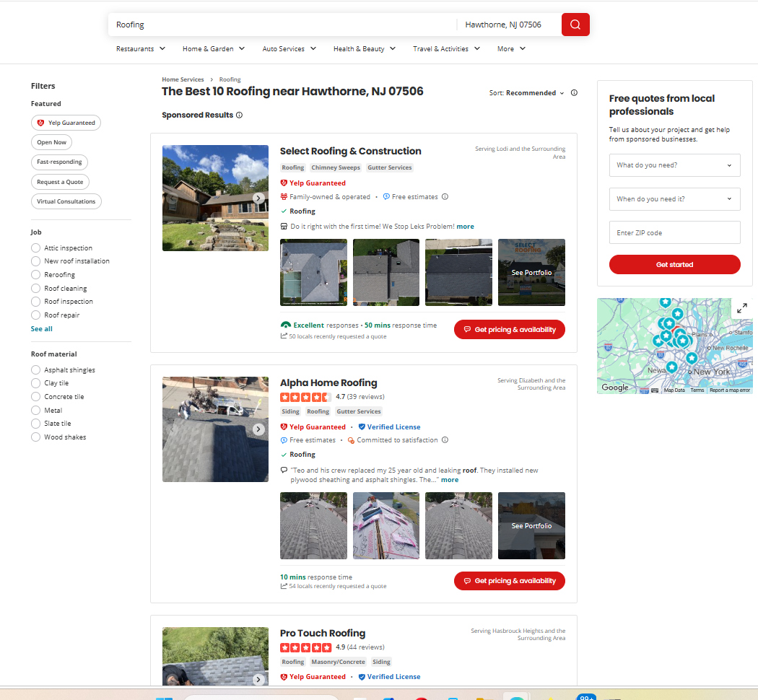
Task: Expand the map with fullscreen arrows icon
Action: pos(742,308)
